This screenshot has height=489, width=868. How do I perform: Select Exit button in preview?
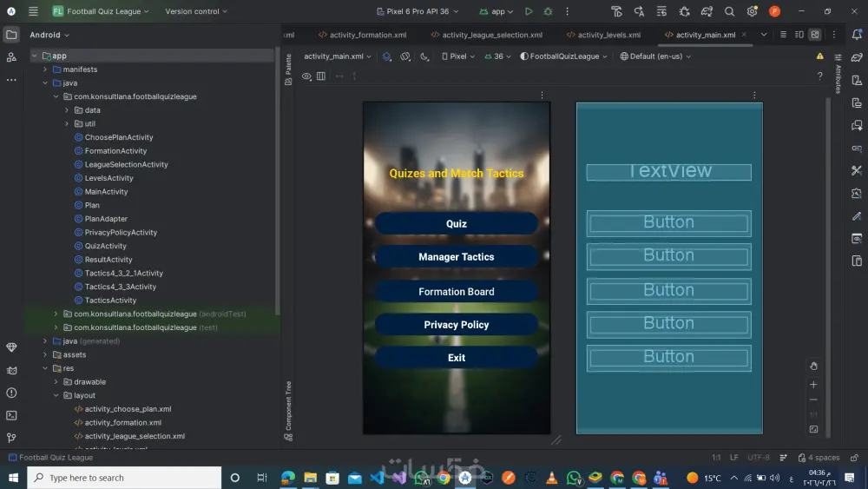point(457,358)
